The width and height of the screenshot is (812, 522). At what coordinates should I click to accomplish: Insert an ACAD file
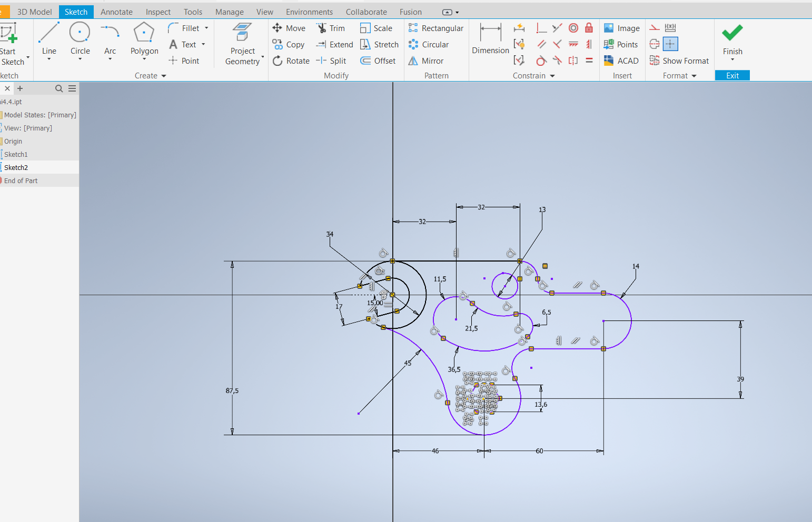[x=621, y=61]
